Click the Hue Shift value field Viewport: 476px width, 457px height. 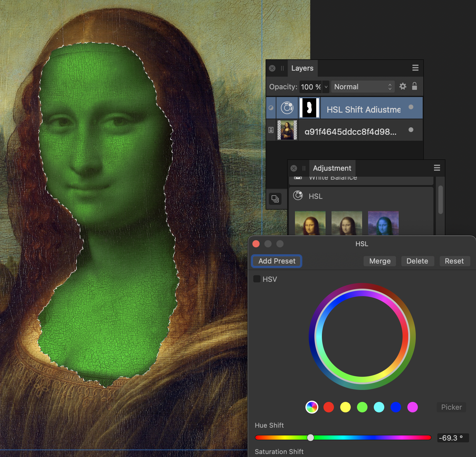pyautogui.click(x=453, y=438)
